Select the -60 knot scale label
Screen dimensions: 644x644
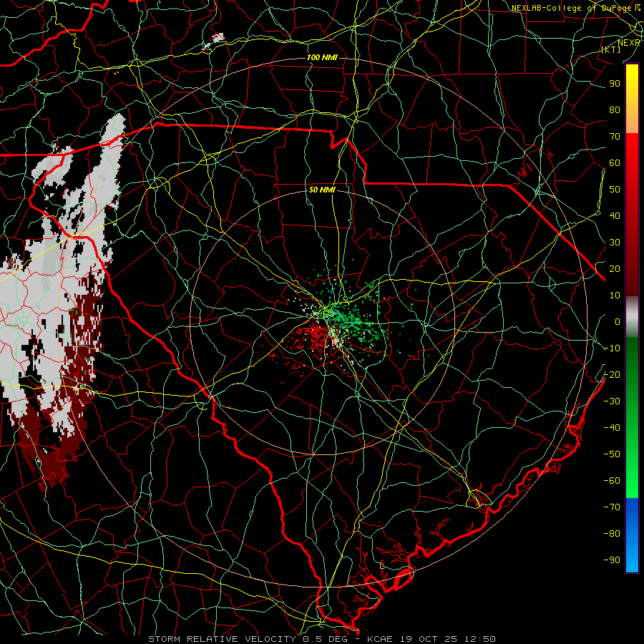[612, 481]
